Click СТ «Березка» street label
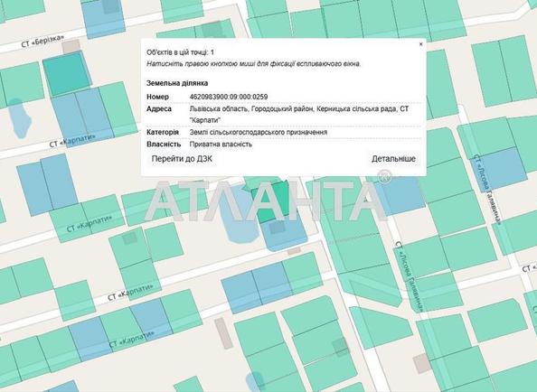 [x=42, y=41]
